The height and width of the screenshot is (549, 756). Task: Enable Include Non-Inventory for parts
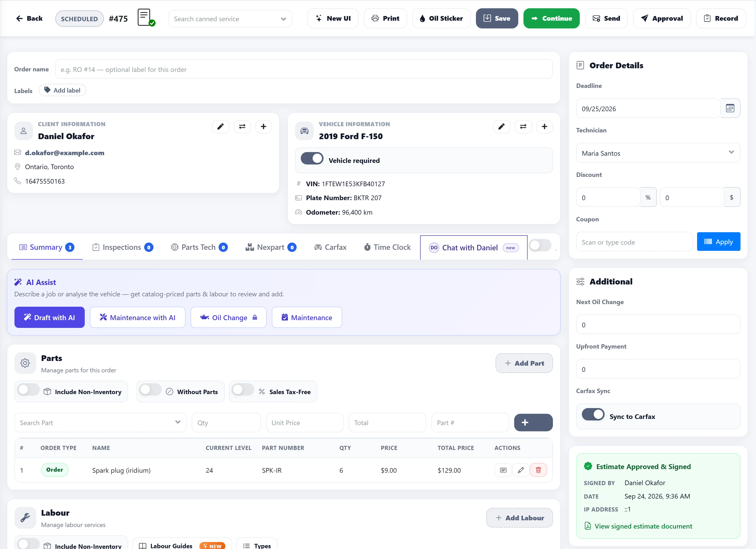click(x=29, y=389)
